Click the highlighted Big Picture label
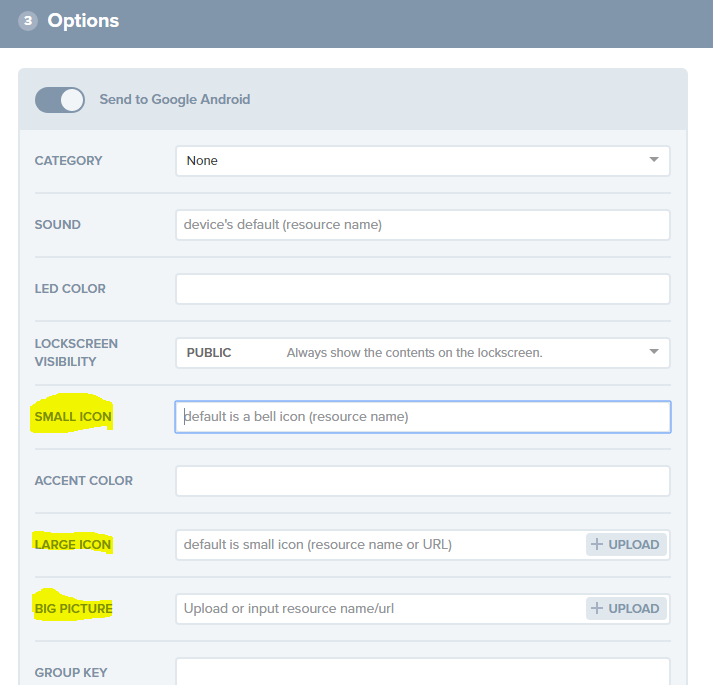 click(x=73, y=609)
